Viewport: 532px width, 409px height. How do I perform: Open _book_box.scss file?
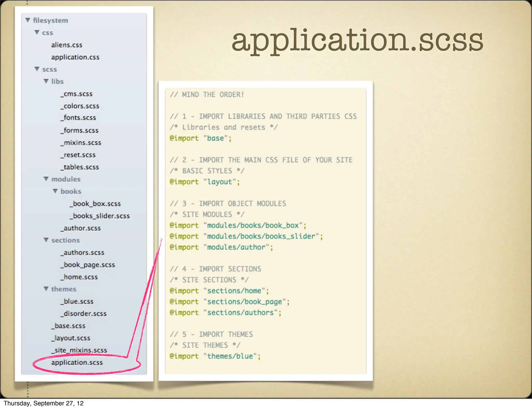pyautogui.click(x=95, y=204)
